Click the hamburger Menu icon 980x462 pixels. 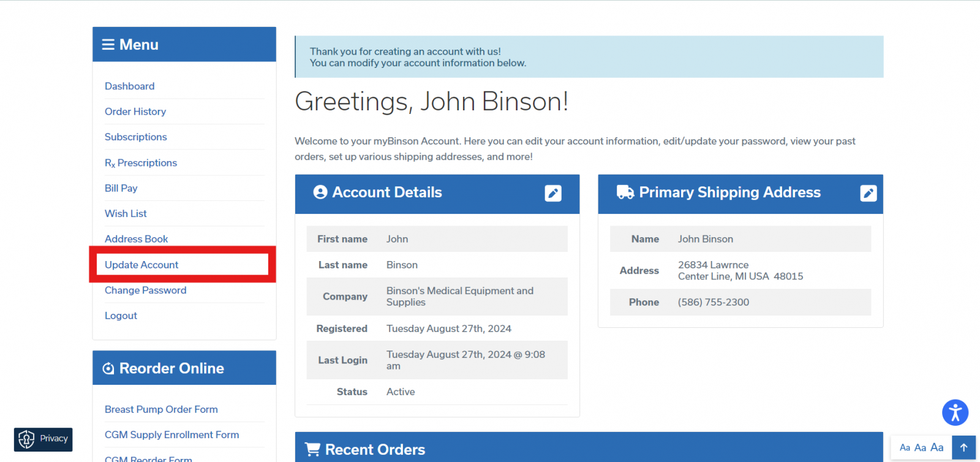point(108,45)
